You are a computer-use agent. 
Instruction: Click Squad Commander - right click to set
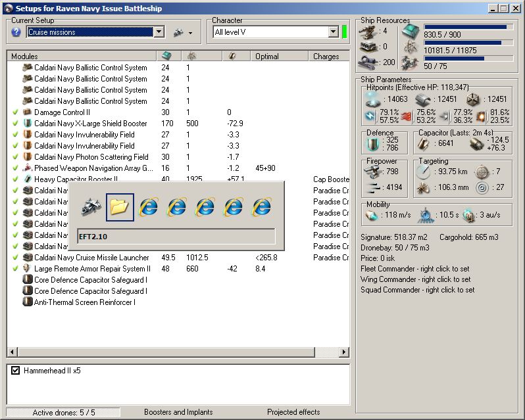(418, 290)
